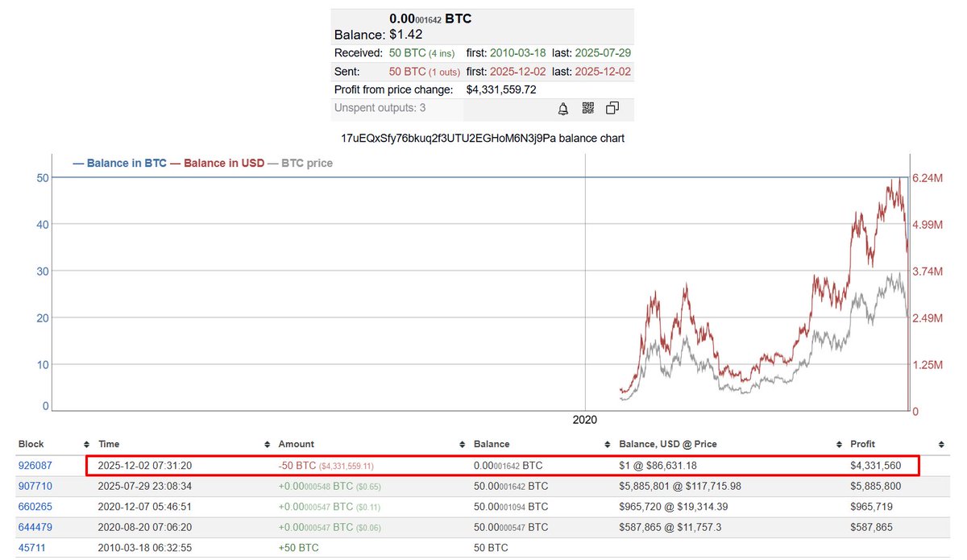Sort by Balance, USD @ Price arrows
Screen dimensions: 967x560
point(838,445)
